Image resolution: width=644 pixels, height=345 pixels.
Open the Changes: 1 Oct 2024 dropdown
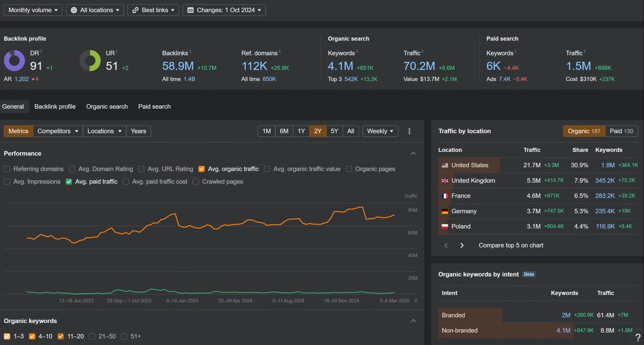click(x=224, y=10)
